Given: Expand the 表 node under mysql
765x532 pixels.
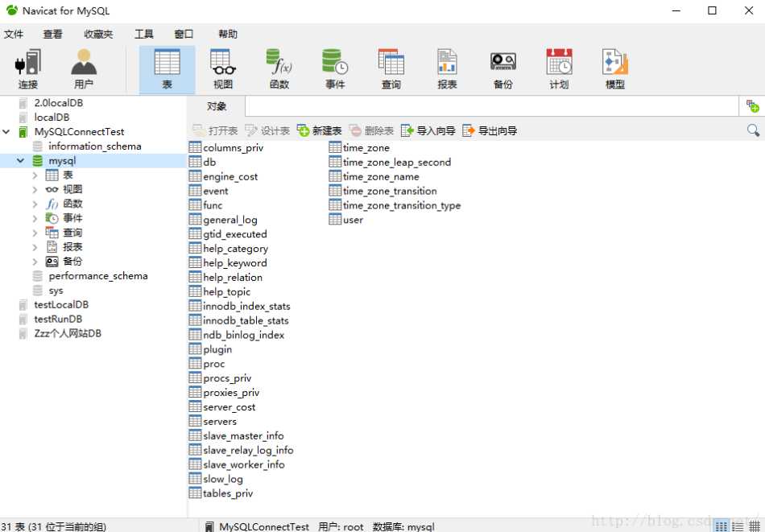Looking at the screenshot, I should pyautogui.click(x=35, y=175).
